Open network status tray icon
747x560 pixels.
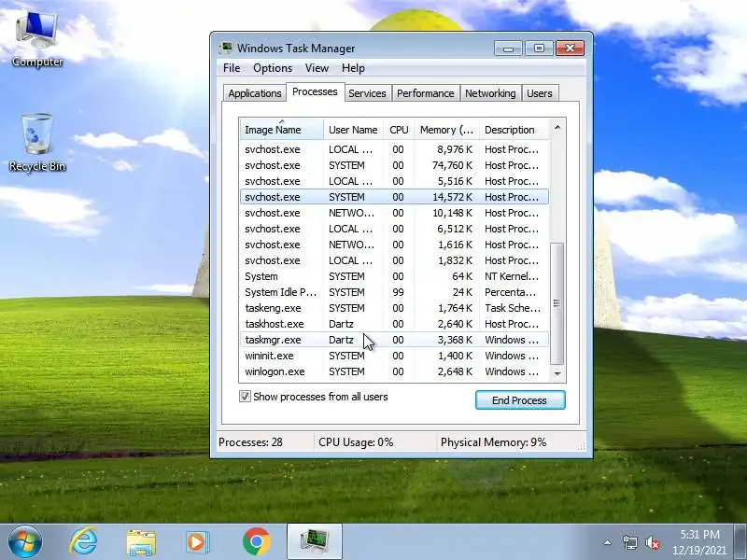click(x=629, y=542)
